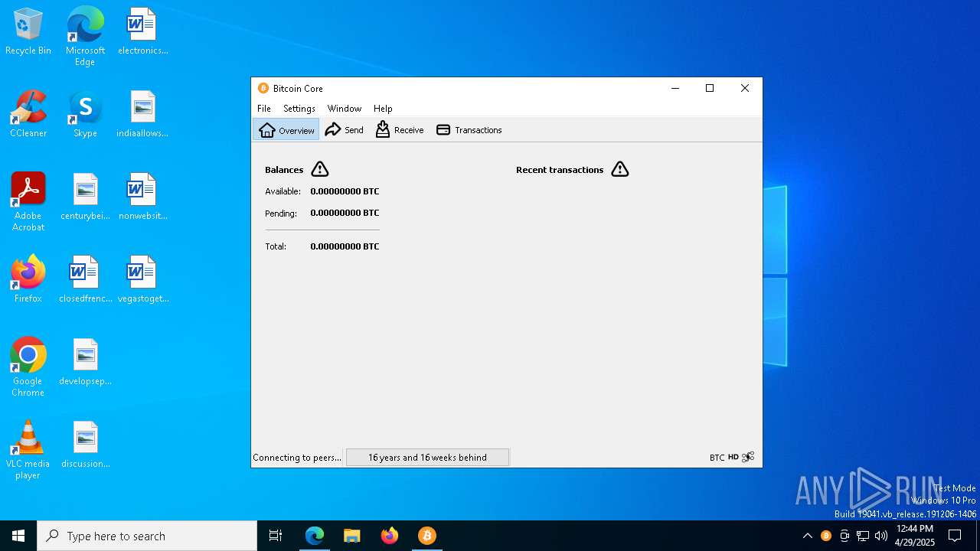Image resolution: width=980 pixels, height=551 pixels.
Task: Open Task View from the taskbar
Action: [276, 536]
